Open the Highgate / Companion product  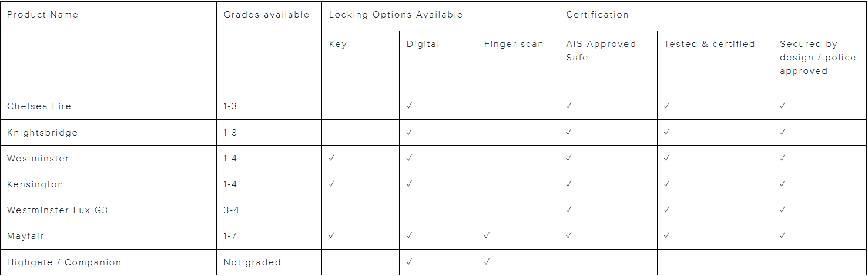tap(64, 262)
